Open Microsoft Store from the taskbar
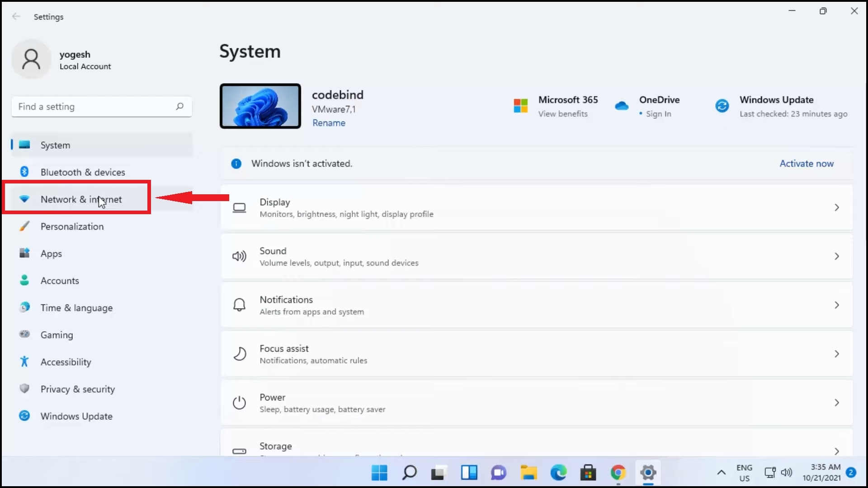The height and width of the screenshot is (488, 868). pos(588,473)
